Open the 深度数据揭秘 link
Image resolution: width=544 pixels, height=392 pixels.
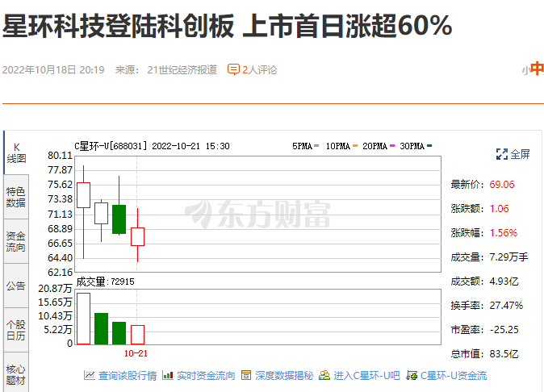(284, 375)
